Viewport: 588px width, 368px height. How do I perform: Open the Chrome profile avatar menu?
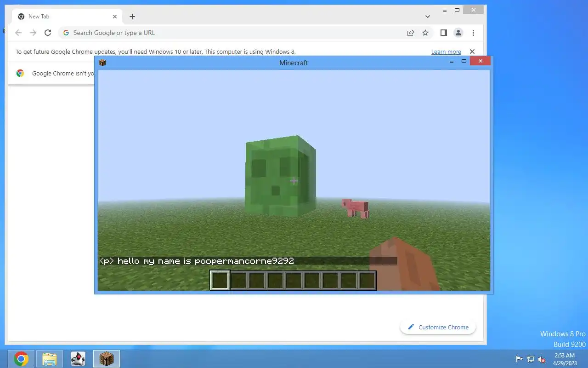[x=458, y=33]
